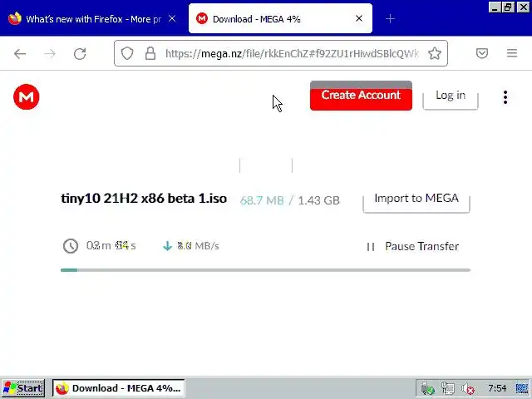The width and height of the screenshot is (532, 399).
Task: Click the download speed arrow icon
Action: point(167,246)
